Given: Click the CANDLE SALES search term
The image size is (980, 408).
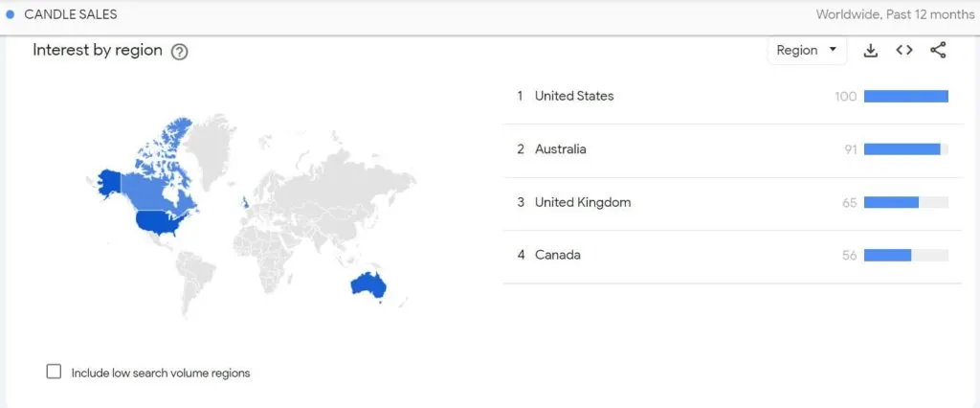Looking at the screenshot, I should (x=71, y=14).
